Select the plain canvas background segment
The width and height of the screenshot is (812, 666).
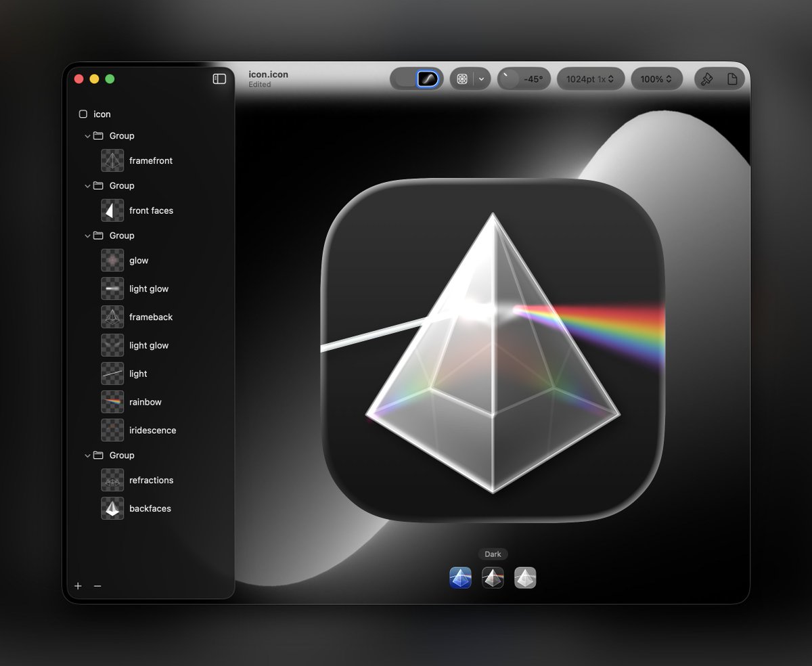click(405, 79)
